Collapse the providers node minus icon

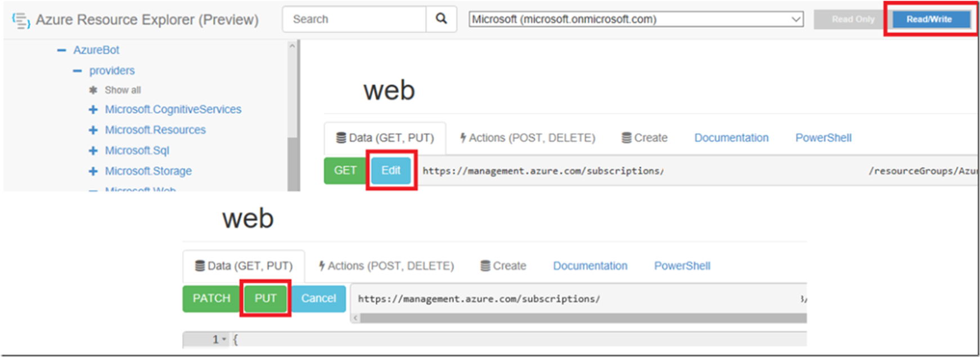78,71
